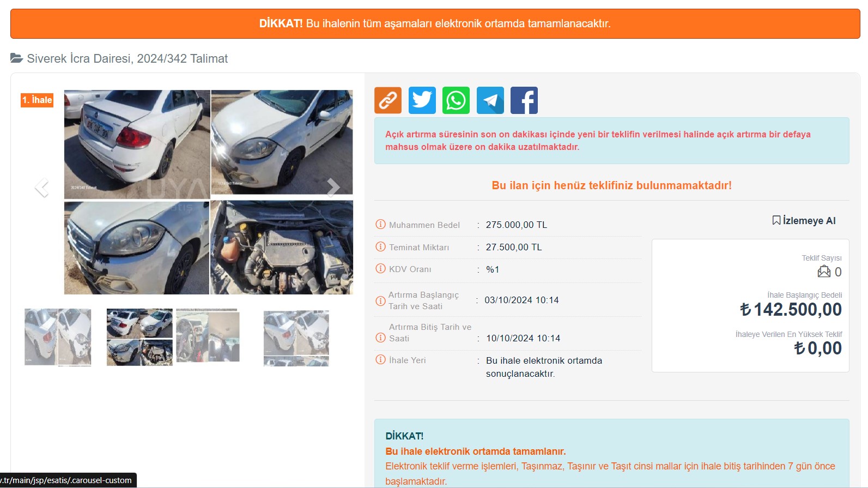Open the main car photo collage
The height and width of the screenshot is (488, 868).
208,192
